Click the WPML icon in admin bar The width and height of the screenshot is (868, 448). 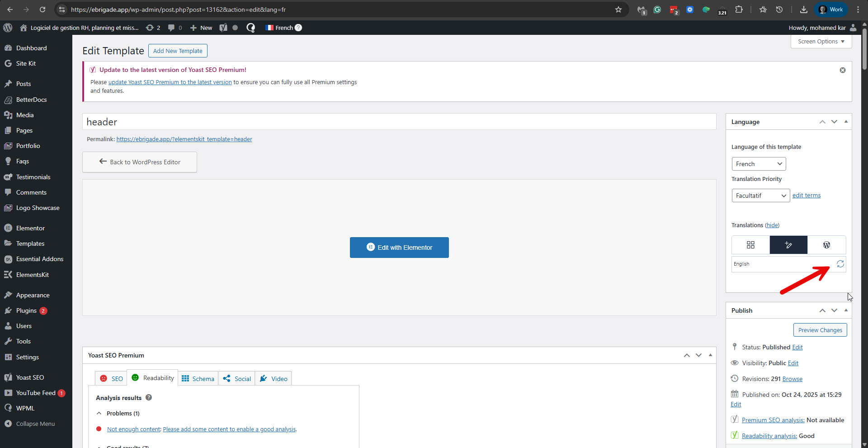[x=250, y=28]
